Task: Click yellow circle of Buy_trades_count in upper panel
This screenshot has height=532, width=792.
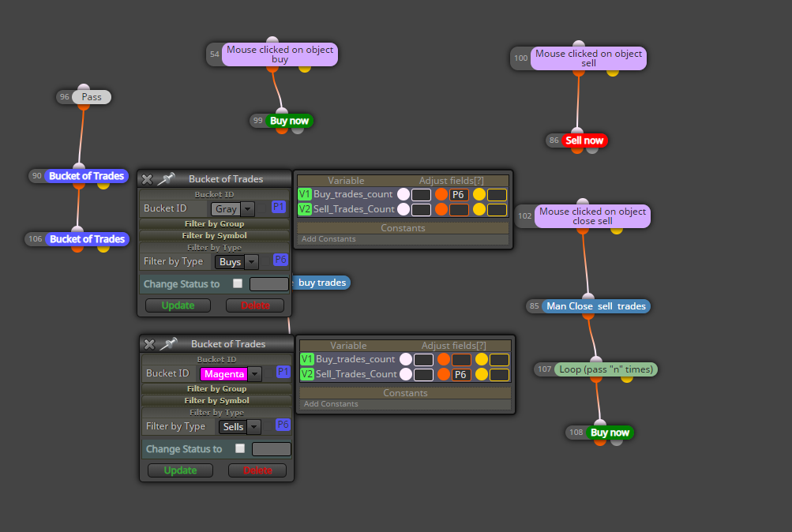Action: click(479, 194)
